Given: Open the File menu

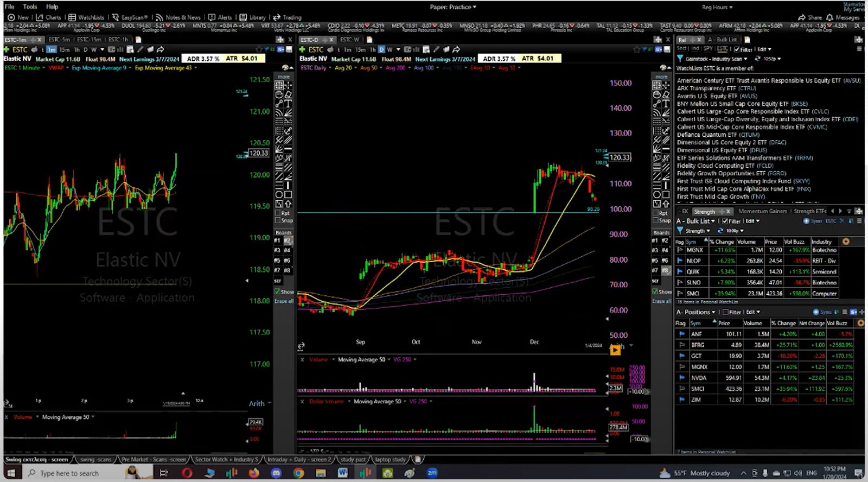Looking at the screenshot, I should 9,7.
